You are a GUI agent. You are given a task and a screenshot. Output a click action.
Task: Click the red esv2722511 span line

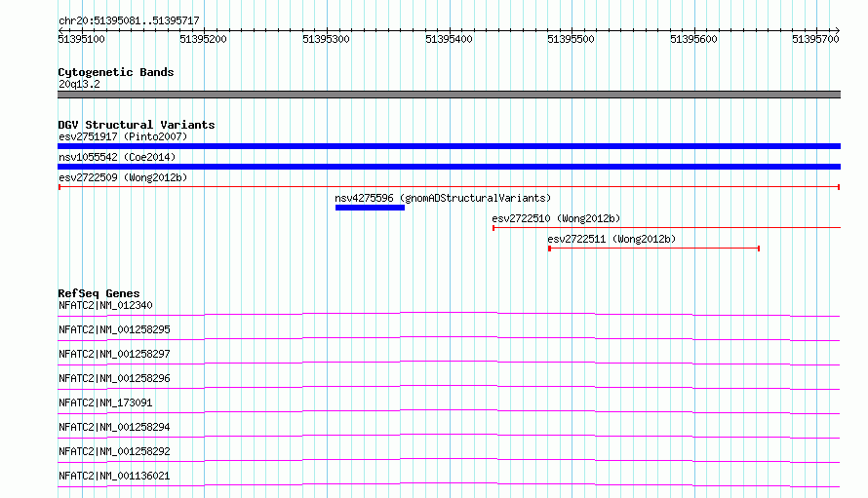pos(653,249)
